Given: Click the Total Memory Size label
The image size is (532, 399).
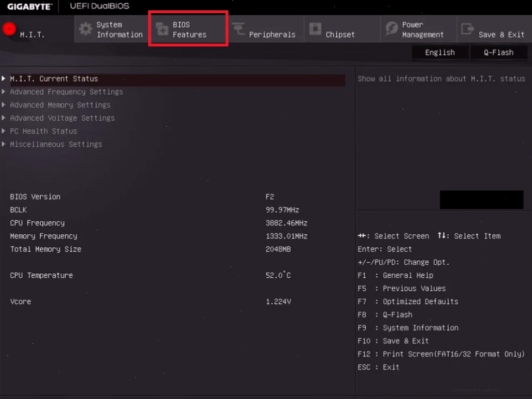Looking at the screenshot, I should [46, 250].
